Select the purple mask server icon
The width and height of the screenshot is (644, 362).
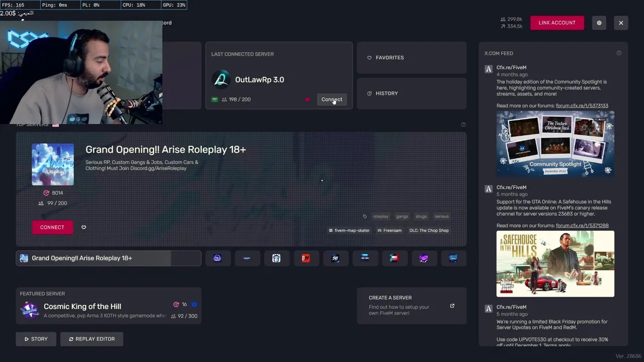point(424,258)
